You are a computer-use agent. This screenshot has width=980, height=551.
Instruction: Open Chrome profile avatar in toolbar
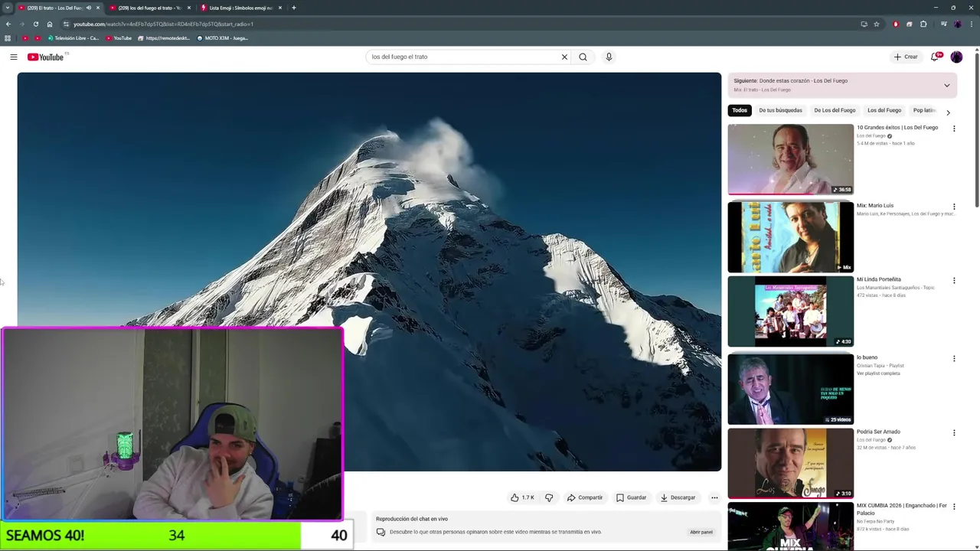coord(957,24)
